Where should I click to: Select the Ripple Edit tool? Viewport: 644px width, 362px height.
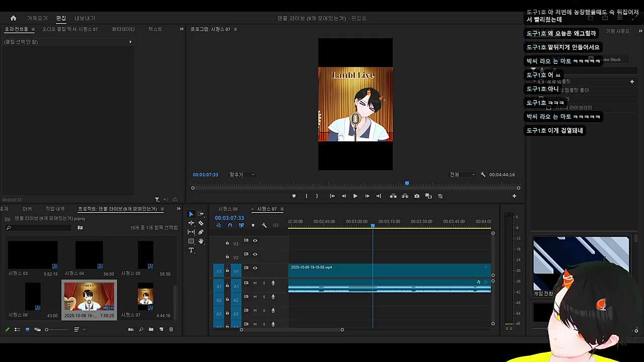pos(191,223)
